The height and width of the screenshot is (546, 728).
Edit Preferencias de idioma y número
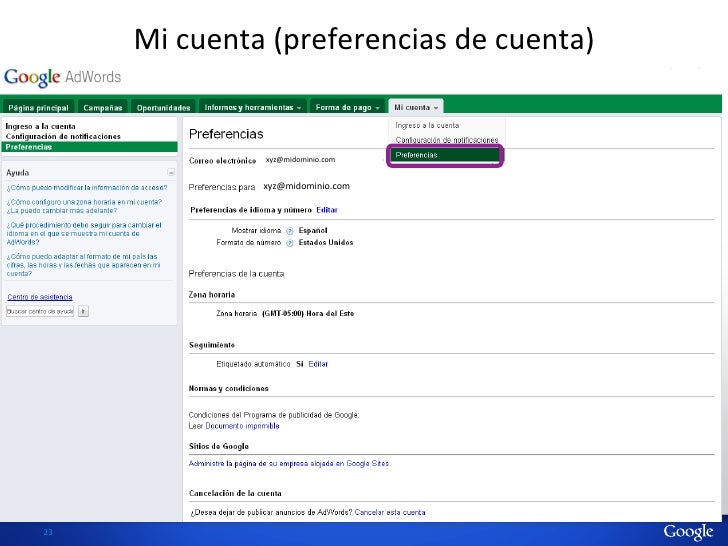[327, 210]
